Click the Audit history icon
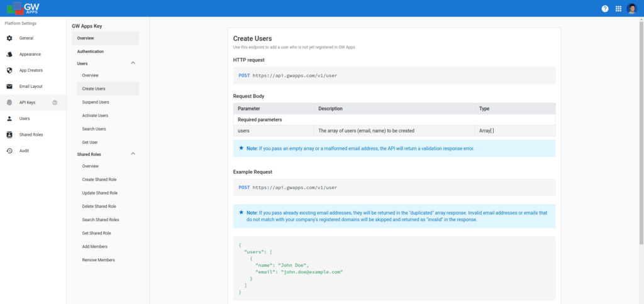This screenshot has width=644, height=304. [x=9, y=151]
